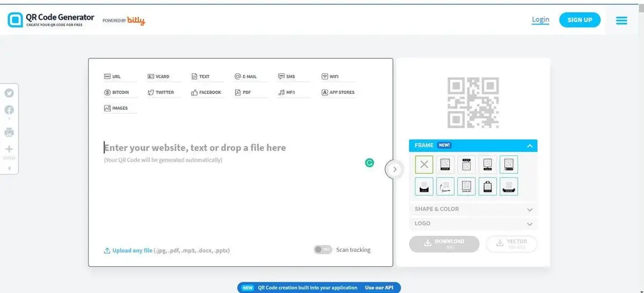Choose the IMAGES QR code type

(116, 108)
